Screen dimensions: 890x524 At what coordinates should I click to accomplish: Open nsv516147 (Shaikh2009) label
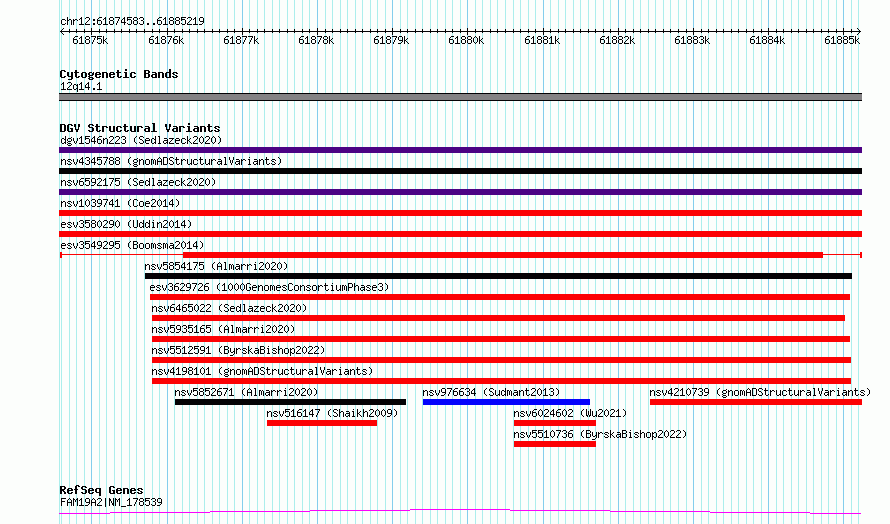pos(332,413)
